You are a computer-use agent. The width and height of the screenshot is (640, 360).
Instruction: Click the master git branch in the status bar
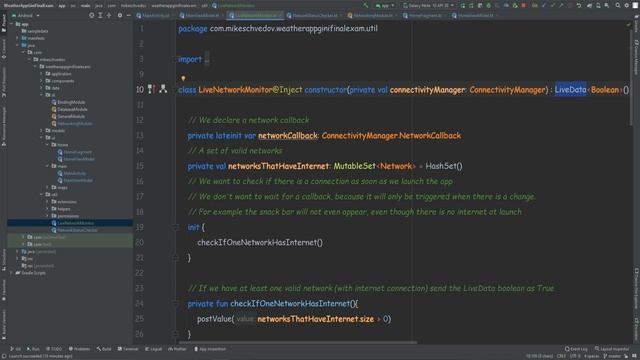click(x=612, y=356)
